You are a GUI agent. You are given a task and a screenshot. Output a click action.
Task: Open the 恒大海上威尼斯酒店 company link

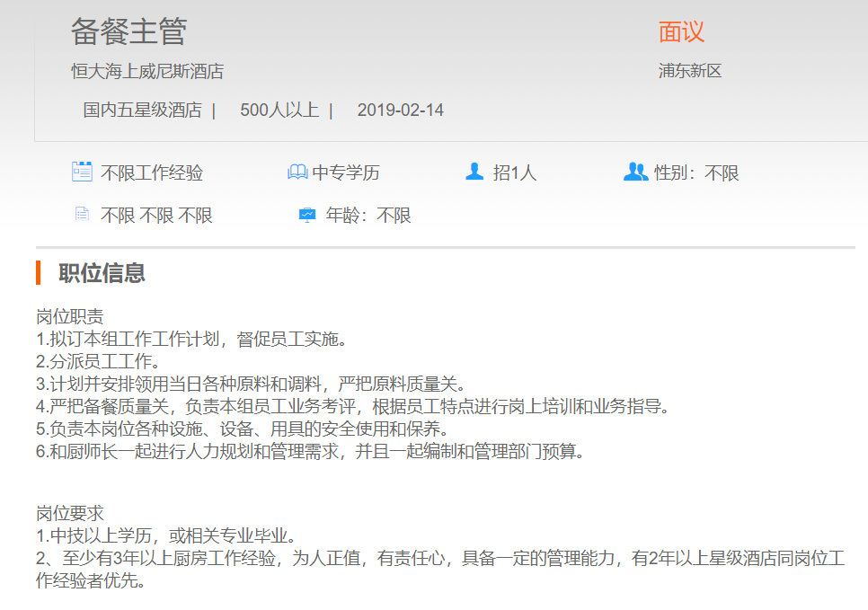click(147, 71)
